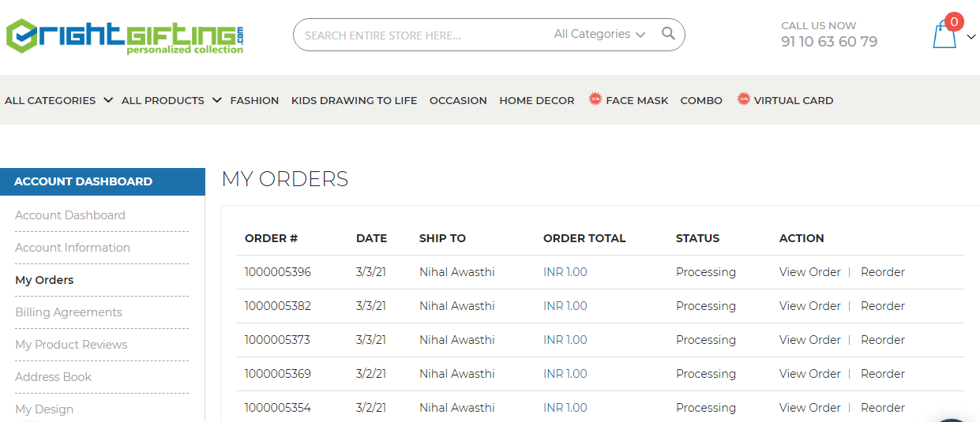Open the shopping cart bag icon

point(944,35)
